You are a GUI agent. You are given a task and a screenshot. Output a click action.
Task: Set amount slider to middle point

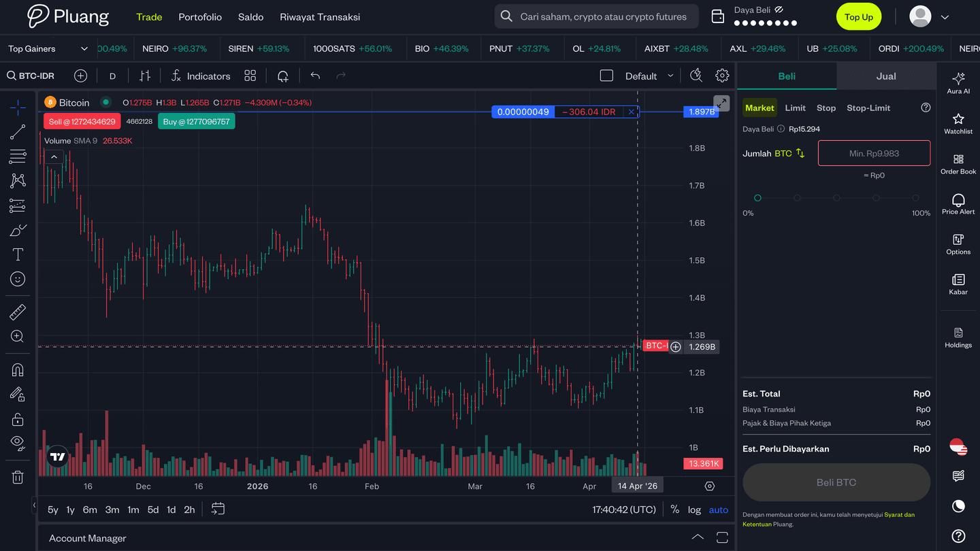coord(836,198)
